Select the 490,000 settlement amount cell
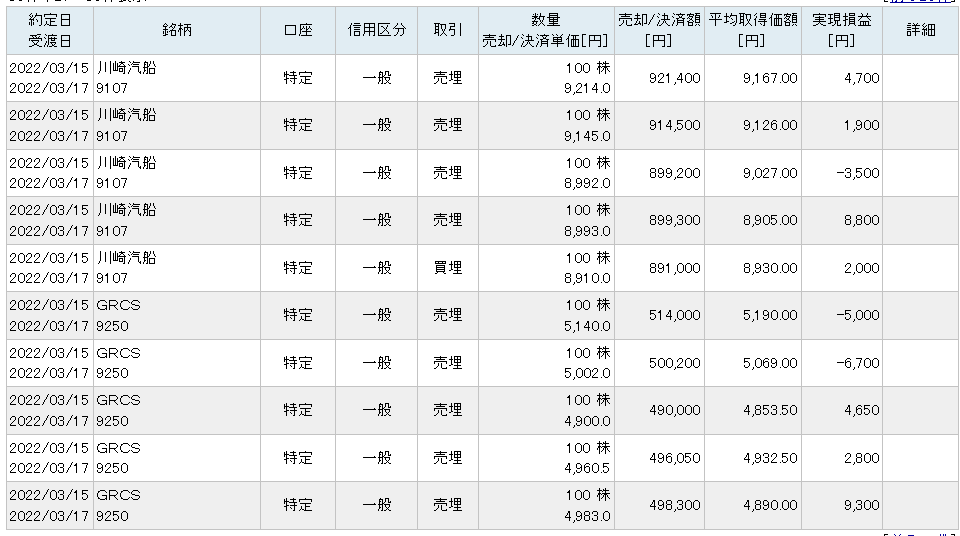960x536 pixels. point(659,410)
